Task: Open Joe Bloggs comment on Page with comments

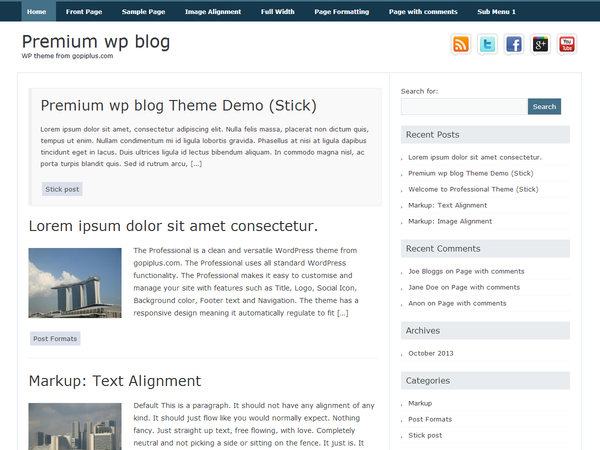Action: coord(466,271)
